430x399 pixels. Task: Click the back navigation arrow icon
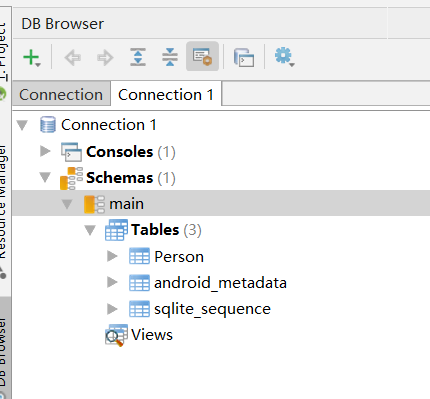point(72,57)
